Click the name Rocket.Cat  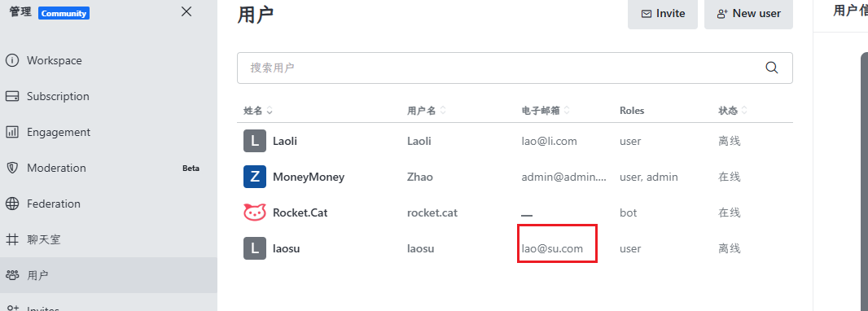tap(300, 212)
